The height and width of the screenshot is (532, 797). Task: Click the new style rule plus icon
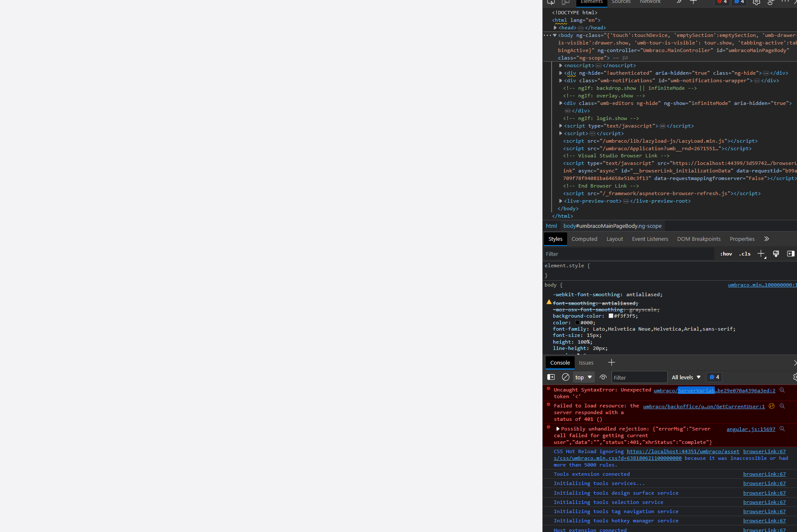coord(761,254)
